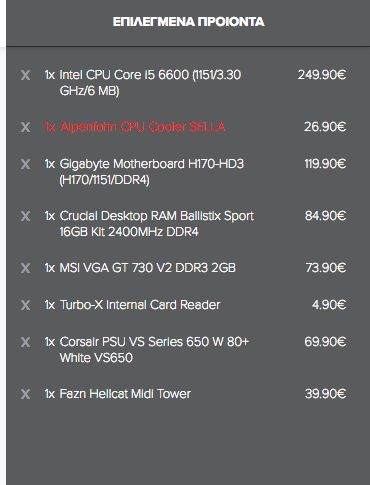The height and width of the screenshot is (485, 370).
Task: Remove the Fazn Hellcat Midi Tower item
Action: pos(25,394)
